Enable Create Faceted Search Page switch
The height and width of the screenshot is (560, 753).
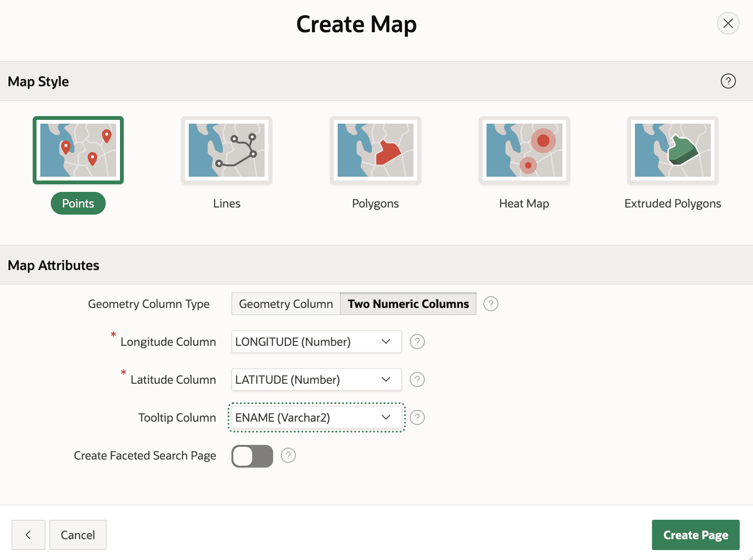point(252,456)
